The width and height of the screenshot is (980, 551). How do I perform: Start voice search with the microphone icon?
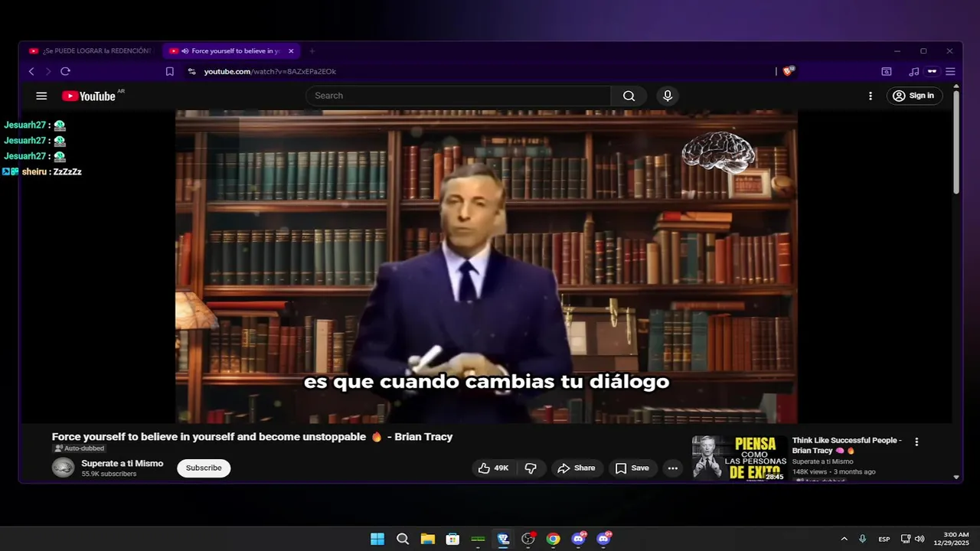pyautogui.click(x=668, y=96)
